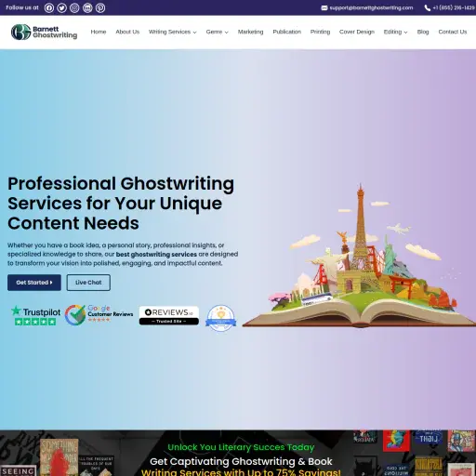Click the Get Started button
The height and width of the screenshot is (476, 476).
(34, 283)
